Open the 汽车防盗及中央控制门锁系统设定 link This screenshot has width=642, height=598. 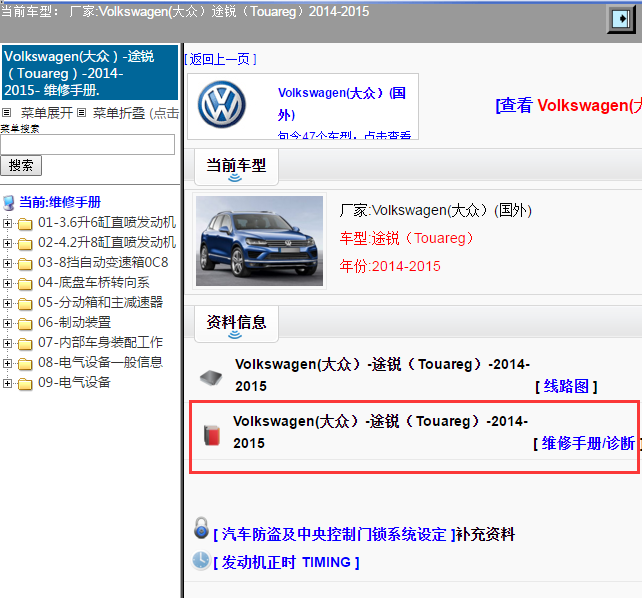(x=334, y=535)
